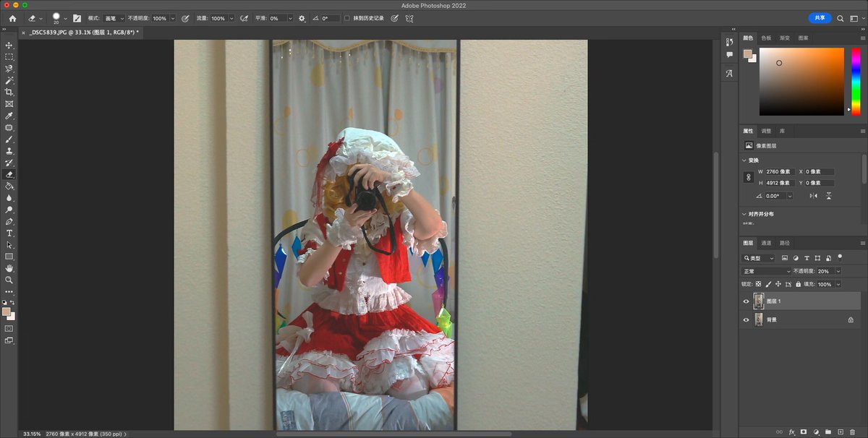868x438 pixels.
Task: Open symmetry butterfly options
Action: tap(409, 18)
